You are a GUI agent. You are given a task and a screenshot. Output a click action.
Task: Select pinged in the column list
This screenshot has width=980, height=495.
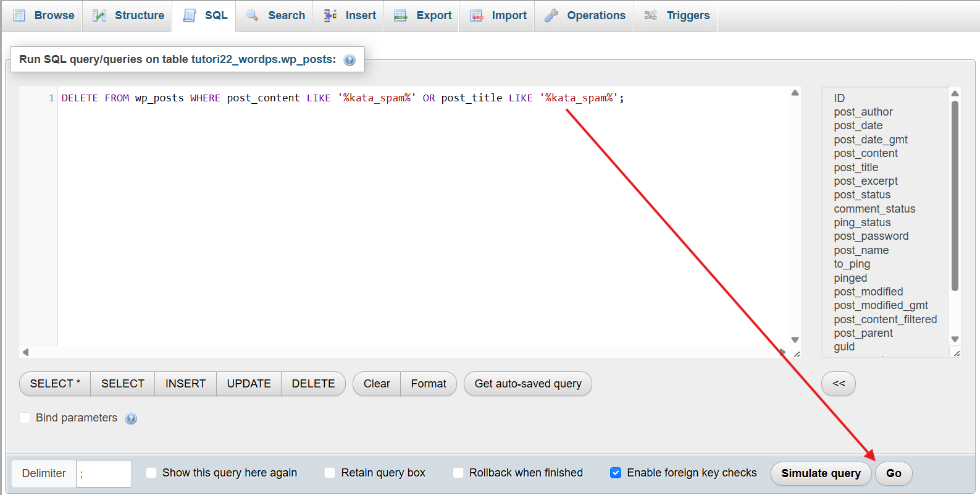pos(850,278)
